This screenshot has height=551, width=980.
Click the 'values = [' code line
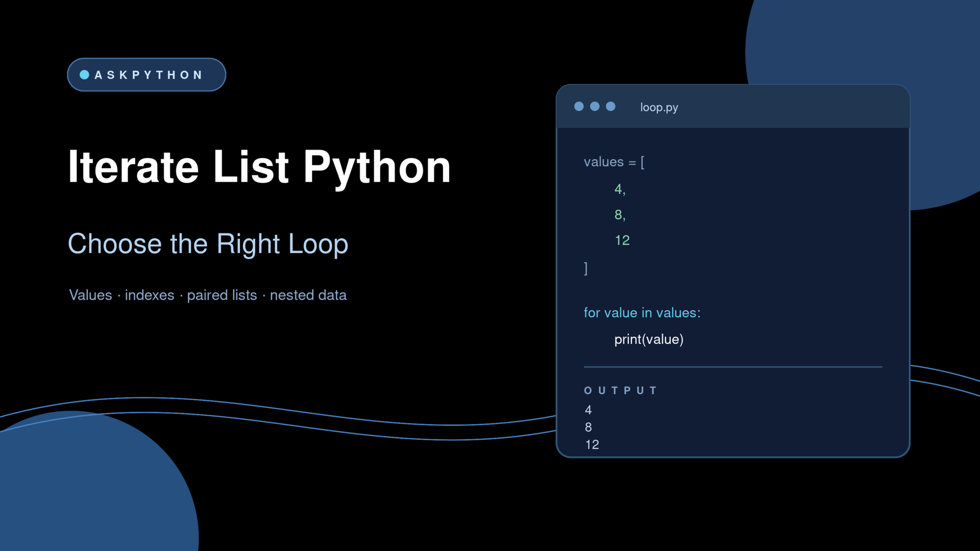coord(614,162)
